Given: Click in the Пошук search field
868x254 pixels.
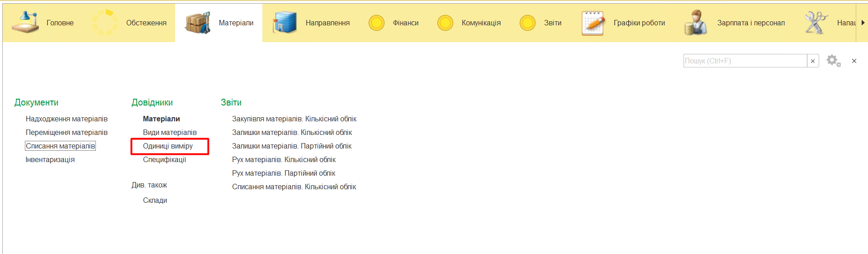Looking at the screenshot, I should 745,61.
